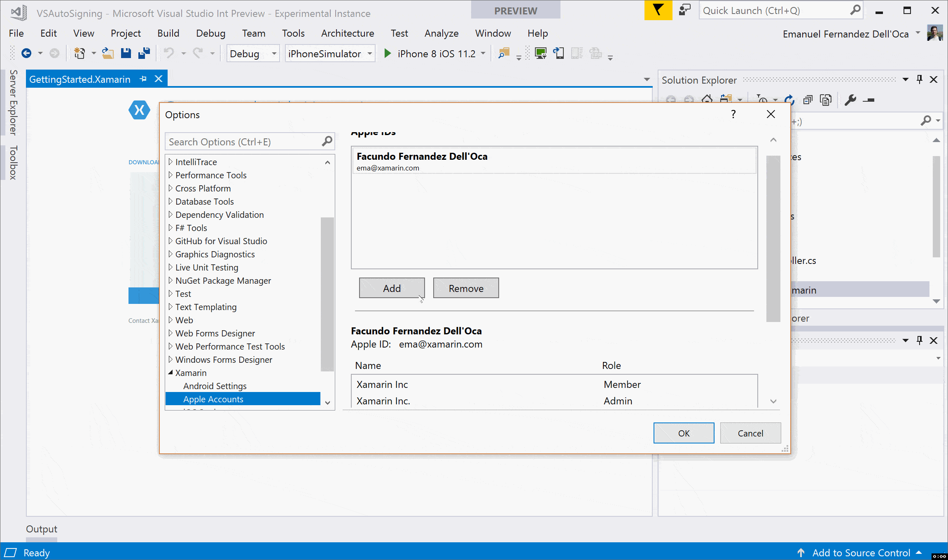Select the Apple Accounts tree item
This screenshot has width=948, height=560.
click(x=212, y=399)
